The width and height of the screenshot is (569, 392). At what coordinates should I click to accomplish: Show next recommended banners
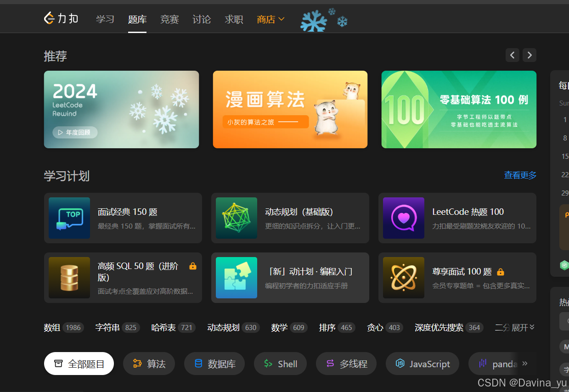pyautogui.click(x=530, y=55)
